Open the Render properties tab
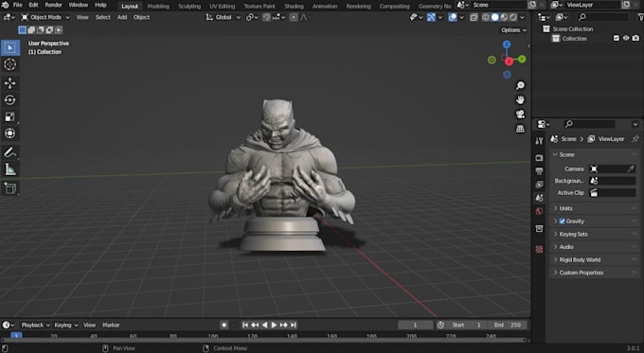 (x=539, y=158)
